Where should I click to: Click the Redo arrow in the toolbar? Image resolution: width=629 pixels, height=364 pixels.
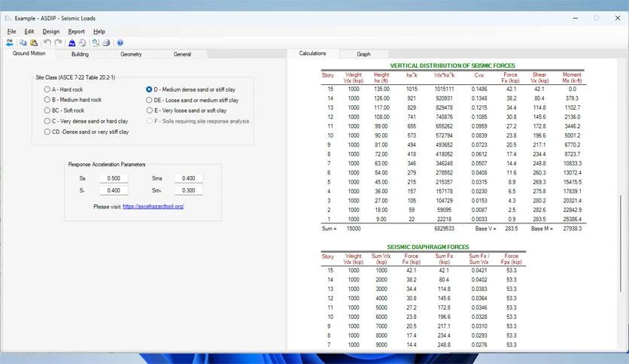[58, 43]
